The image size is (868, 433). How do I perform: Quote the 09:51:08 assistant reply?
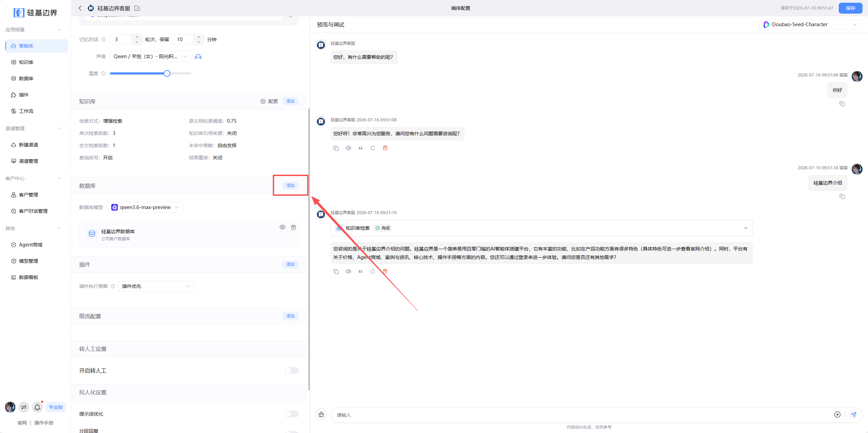361,148
